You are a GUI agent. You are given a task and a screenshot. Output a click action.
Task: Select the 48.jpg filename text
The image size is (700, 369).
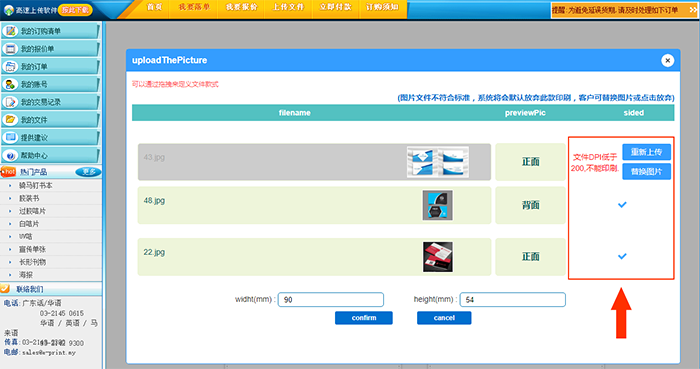(x=154, y=200)
